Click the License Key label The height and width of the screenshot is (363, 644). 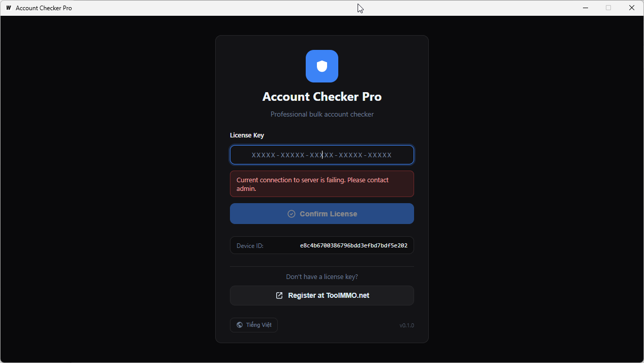point(247,135)
